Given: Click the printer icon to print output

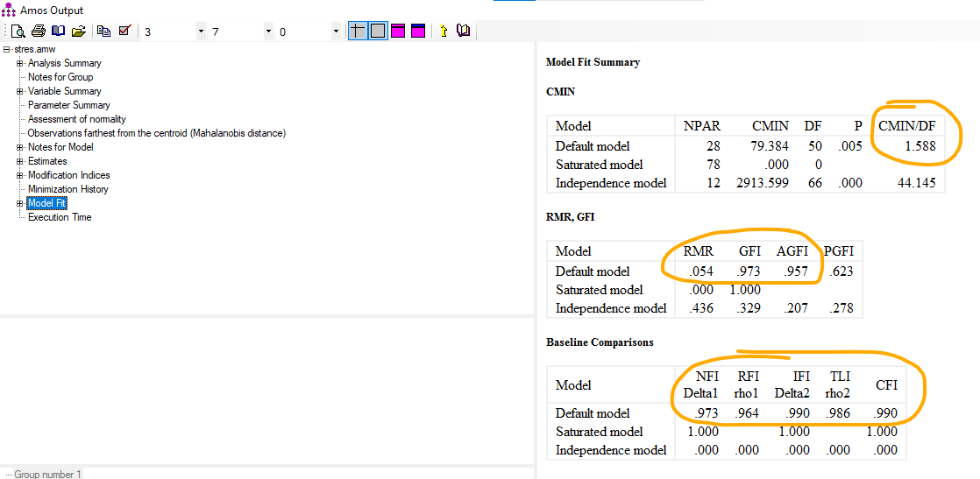Looking at the screenshot, I should [38, 32].
